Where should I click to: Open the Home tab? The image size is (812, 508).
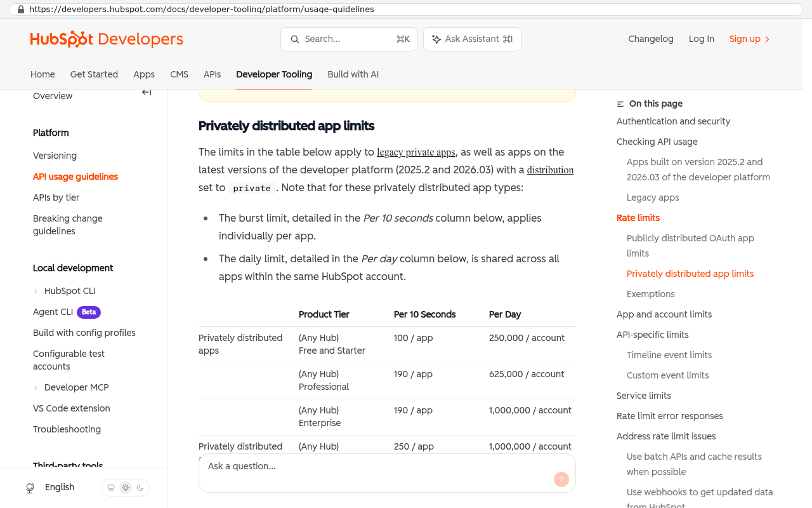[43, 74]
